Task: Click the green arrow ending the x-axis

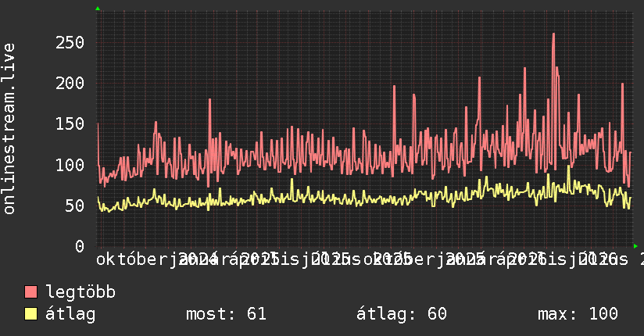Action: pyautogui.click(x=635, y=246)
